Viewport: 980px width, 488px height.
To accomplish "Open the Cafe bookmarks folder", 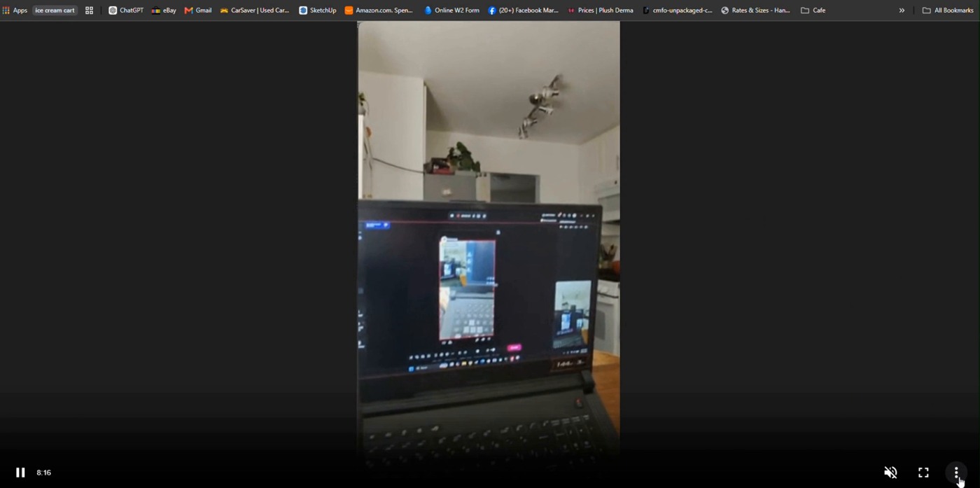I will click(813, 11).
